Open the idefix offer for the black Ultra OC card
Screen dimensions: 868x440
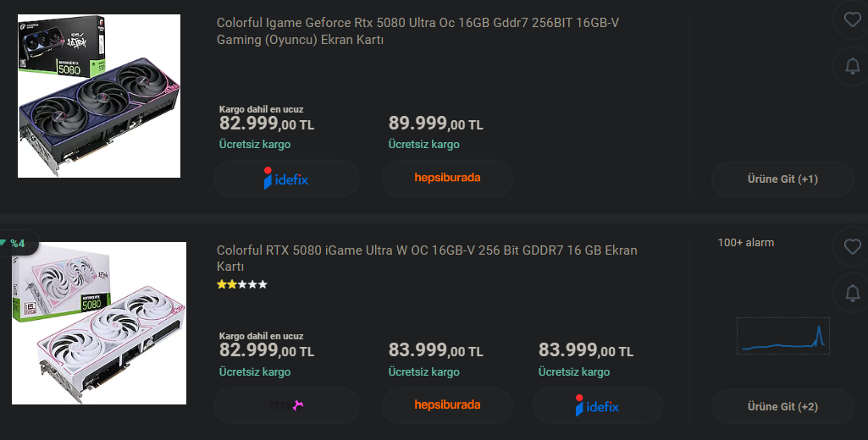click(287, 179)
